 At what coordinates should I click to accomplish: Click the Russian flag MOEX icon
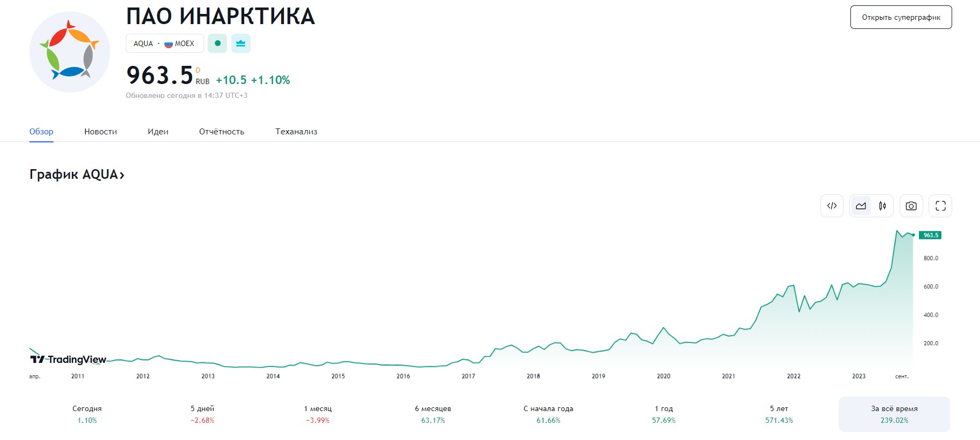click(x=168, y=44)
